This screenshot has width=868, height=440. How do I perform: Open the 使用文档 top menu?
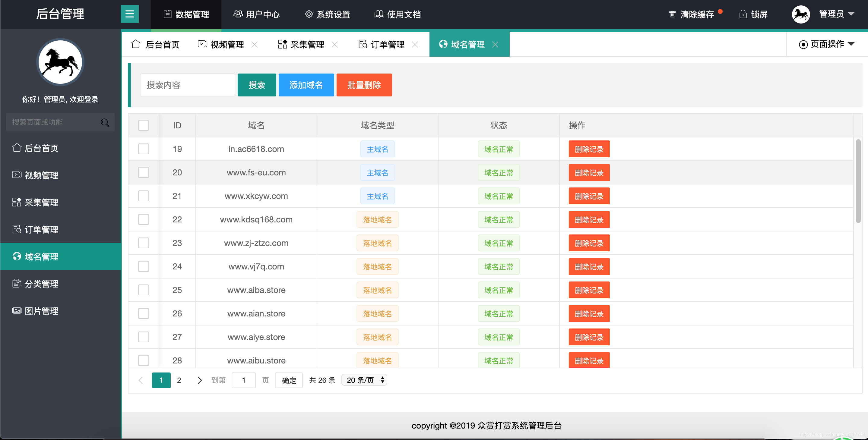click(x=398, y=14)
